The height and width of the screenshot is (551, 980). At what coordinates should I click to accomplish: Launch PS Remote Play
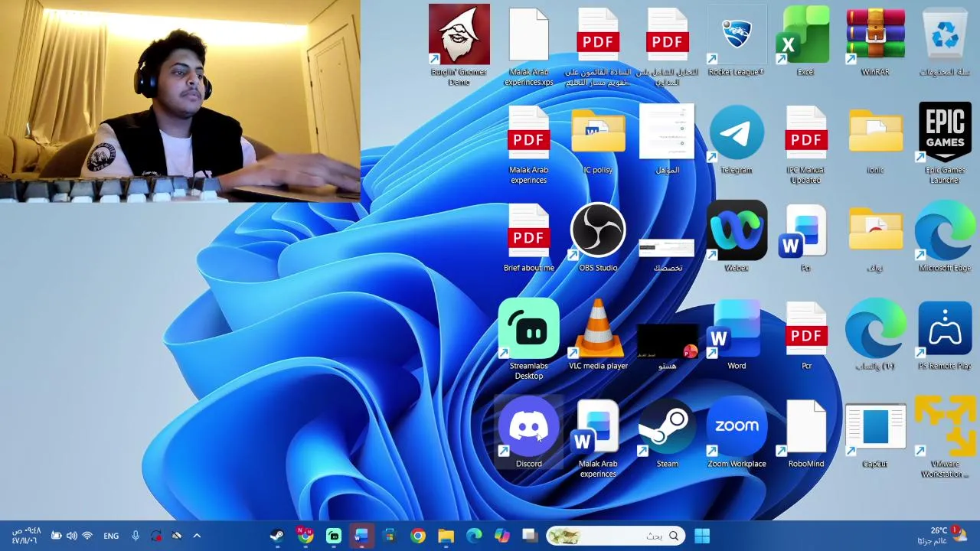point(945,336)
